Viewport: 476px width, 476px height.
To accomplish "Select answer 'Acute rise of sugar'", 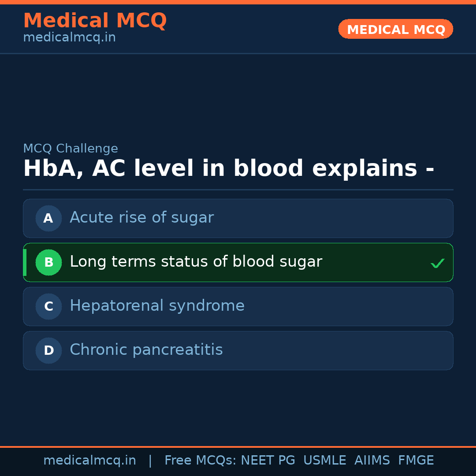I will 141,218.
